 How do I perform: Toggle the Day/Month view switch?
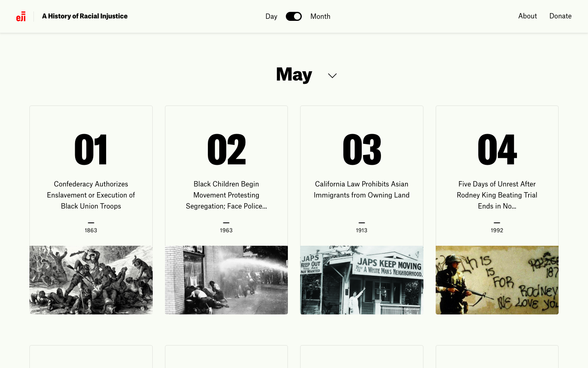point(294,16)
